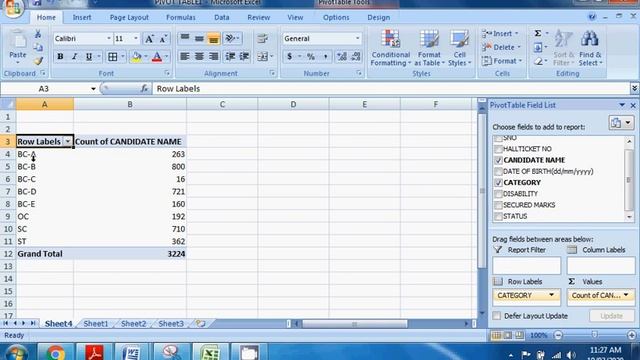
Task: Click the zoom slider handle
Action: (x=594, y=335)
